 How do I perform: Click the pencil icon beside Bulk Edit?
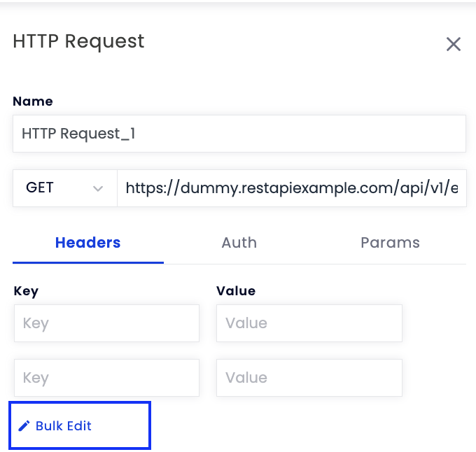[24, 426]
